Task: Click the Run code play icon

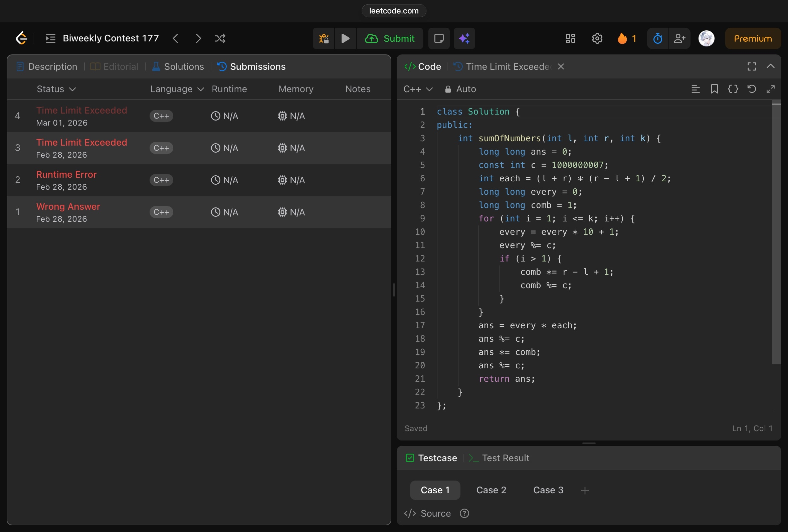Action: point(345,38)
